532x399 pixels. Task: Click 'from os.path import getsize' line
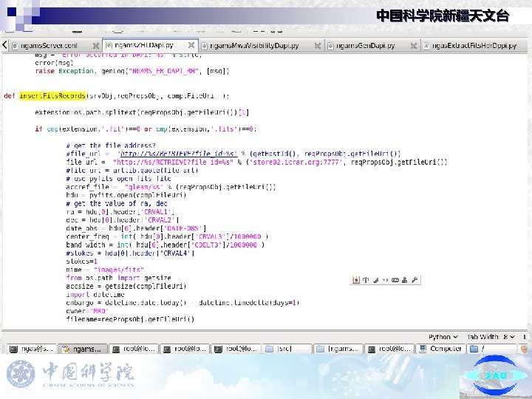pyautogui.click(x=118, y=278)
